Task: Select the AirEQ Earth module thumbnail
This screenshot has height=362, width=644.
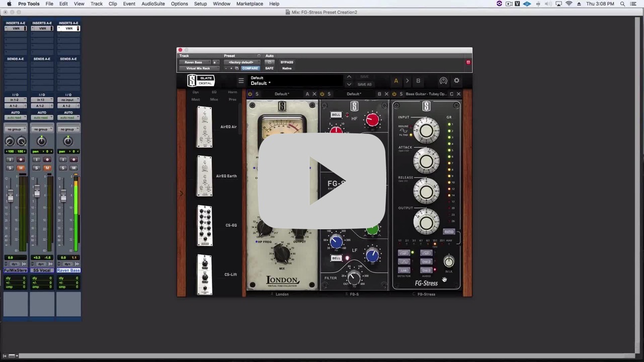Action: tap(204, 176)
